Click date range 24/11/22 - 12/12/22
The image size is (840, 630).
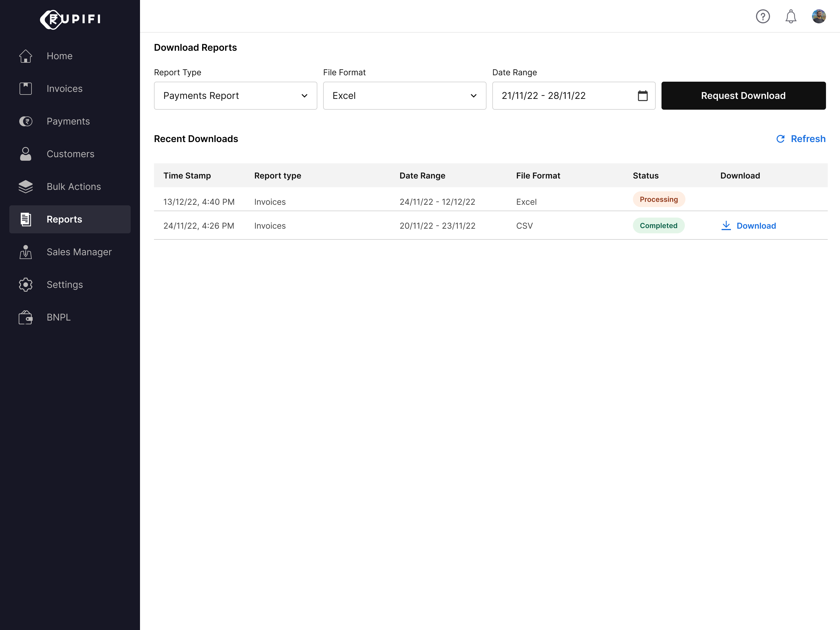[x=437, y=202]
